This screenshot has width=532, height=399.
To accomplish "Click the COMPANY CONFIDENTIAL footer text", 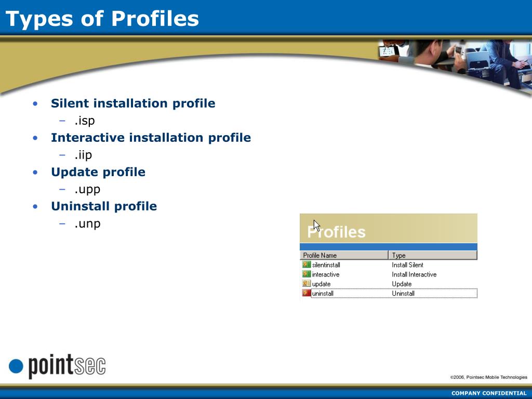I will pyautogui.click(x=488, y=393).
